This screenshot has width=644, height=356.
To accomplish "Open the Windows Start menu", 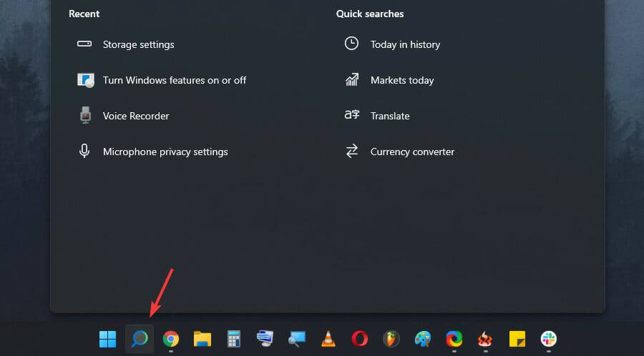I will (107, 339).
